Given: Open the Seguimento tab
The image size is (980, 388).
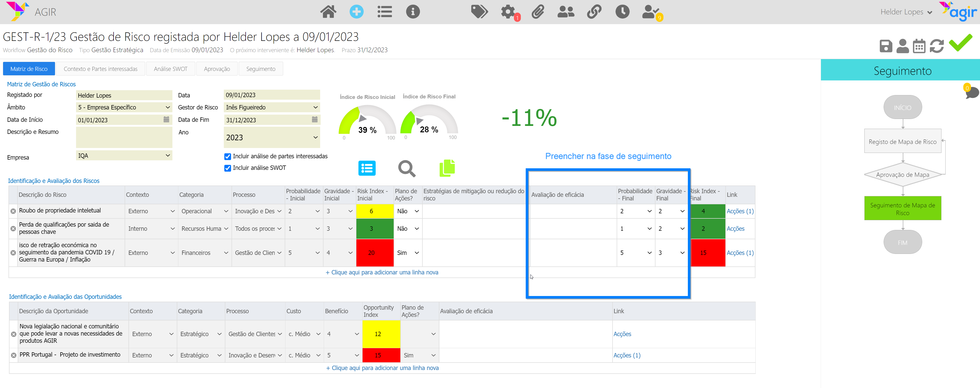Looking at the screenshot, I should click(x=261, y=69).
